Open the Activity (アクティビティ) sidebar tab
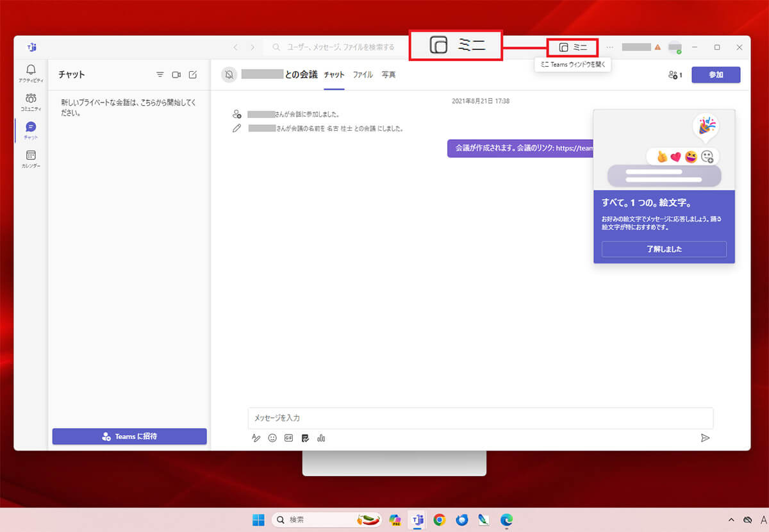The width and height of the screenshot is (769, 532). [31, 74]
